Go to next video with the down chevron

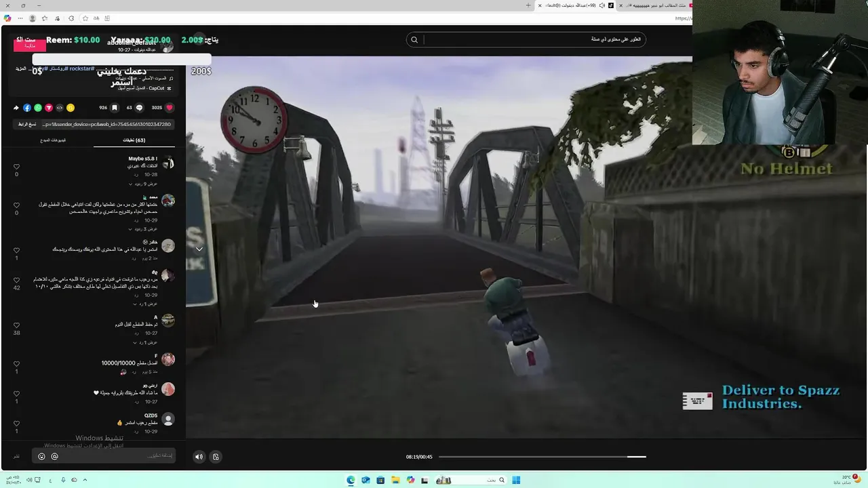(199, 249)
